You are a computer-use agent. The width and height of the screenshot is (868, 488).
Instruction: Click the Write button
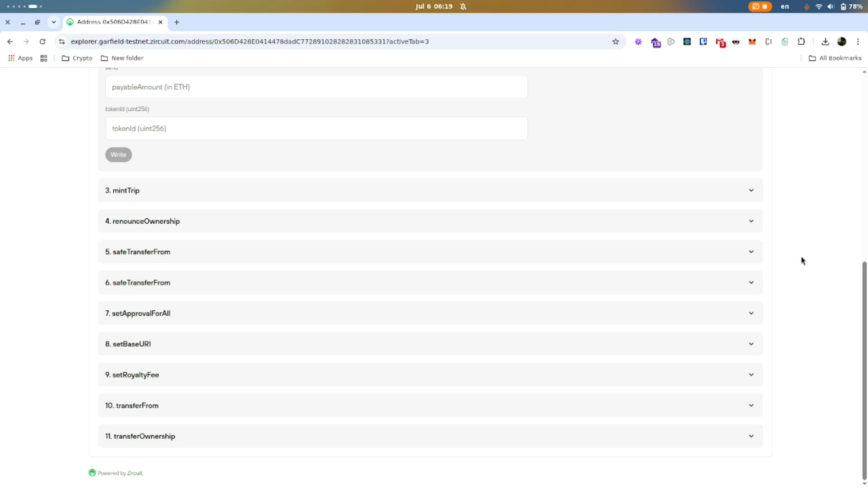[x=118, y=155]
